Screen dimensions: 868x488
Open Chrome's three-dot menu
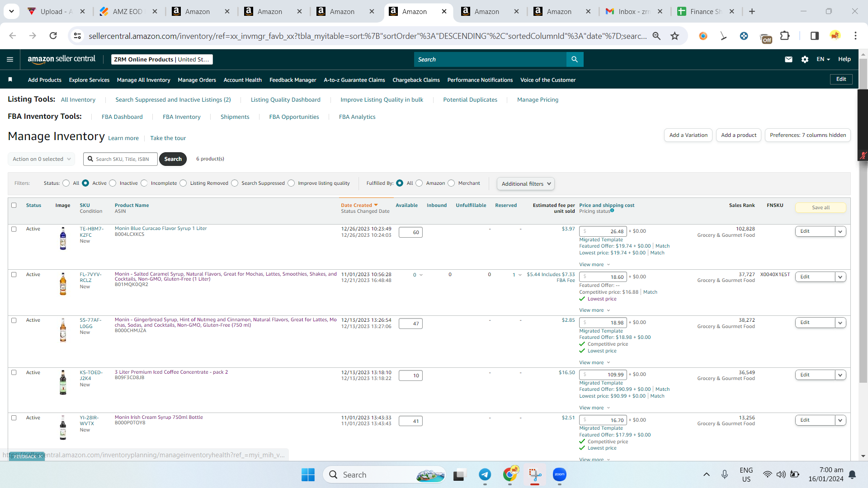click(855, 36)
